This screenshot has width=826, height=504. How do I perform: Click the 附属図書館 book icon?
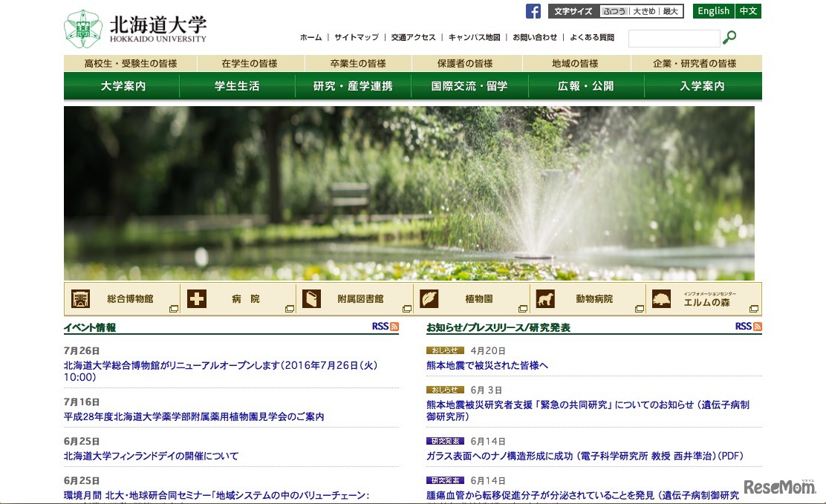(312, 298)
